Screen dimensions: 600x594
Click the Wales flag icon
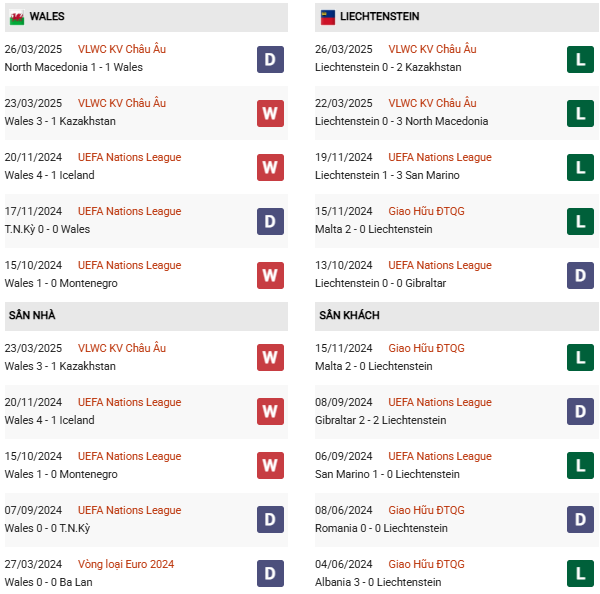[x=17, y=17]
